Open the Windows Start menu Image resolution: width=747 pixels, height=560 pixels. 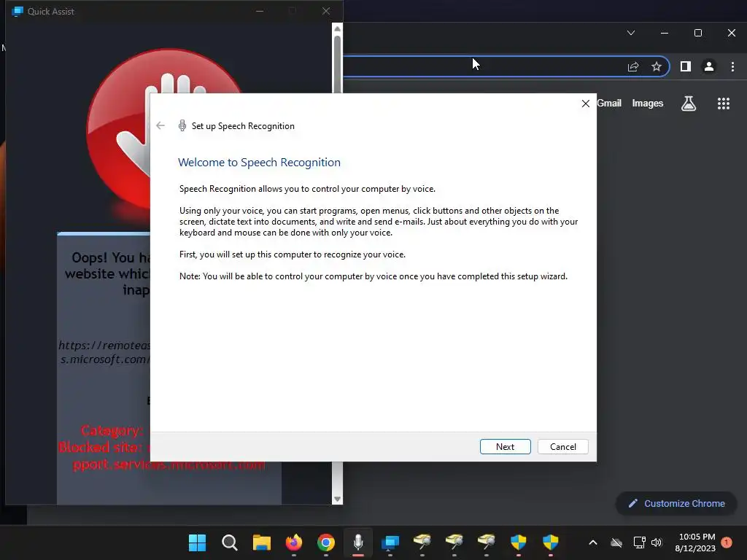(x=197, y=542)
